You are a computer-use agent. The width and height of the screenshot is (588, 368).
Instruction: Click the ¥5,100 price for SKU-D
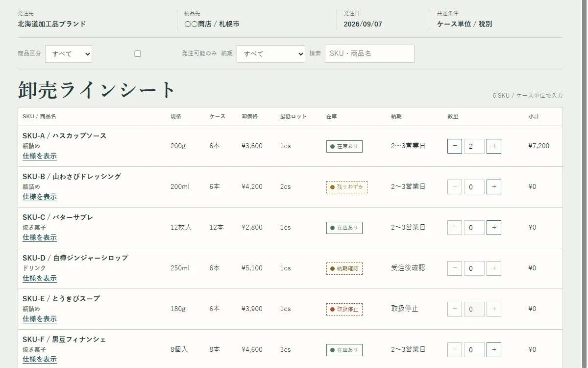click(x=252, y=268)
